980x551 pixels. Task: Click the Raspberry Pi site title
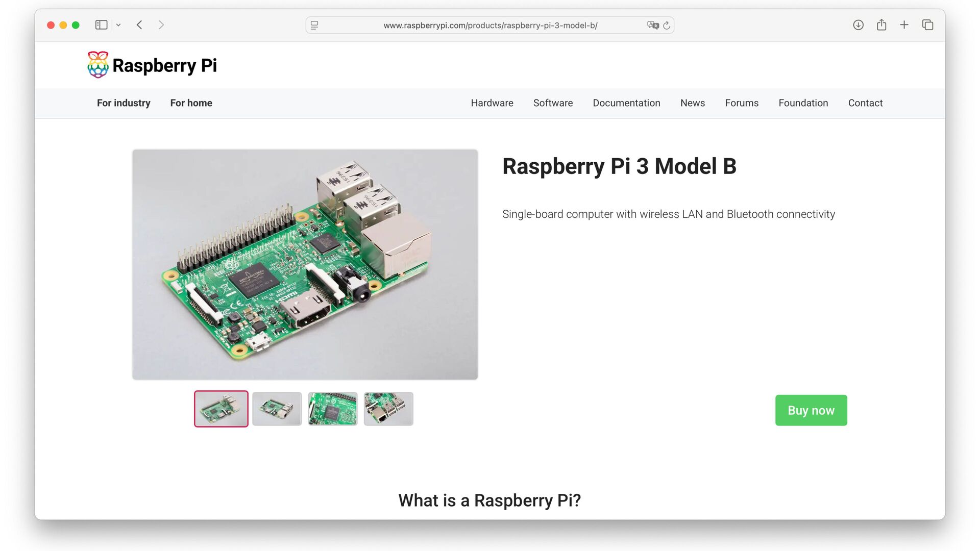[164, 65]
